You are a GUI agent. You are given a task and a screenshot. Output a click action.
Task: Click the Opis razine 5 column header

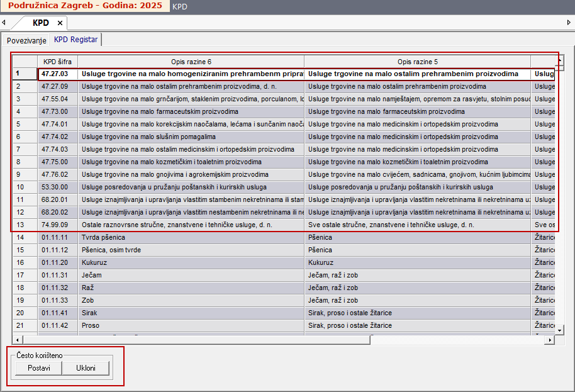417,62
